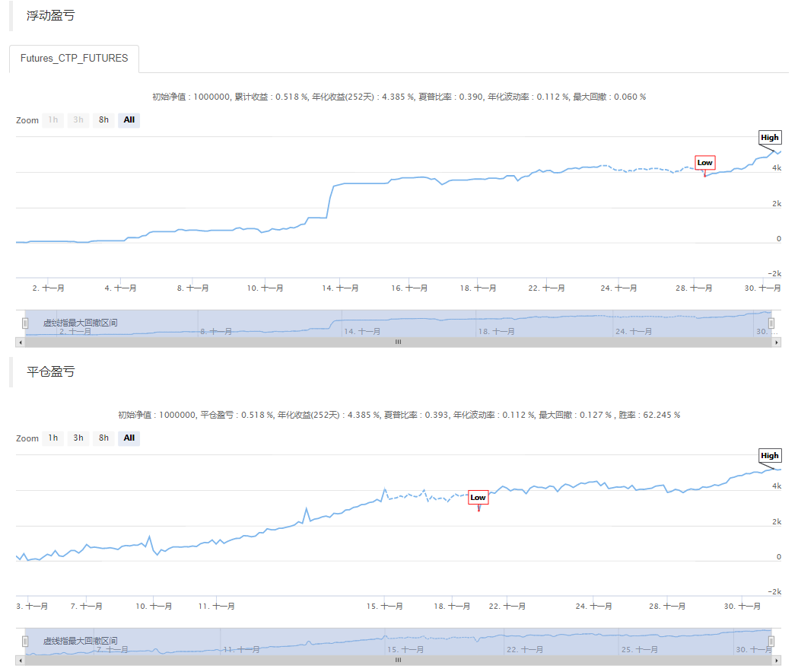Click right navigator handle of 平仓盈亏 chart
The width and height of the screenshot is (798, 672).
[771, 641]
